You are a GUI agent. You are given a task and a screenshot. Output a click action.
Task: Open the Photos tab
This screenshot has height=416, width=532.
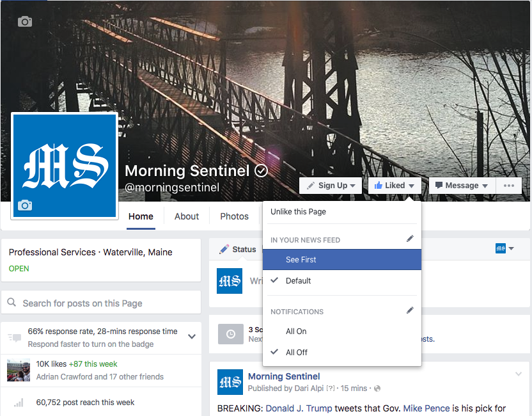[x=234, y=216]
